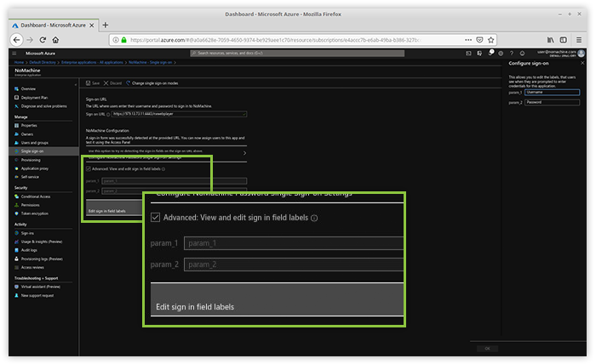
Task: Close the Dashboard - Microsoft Azure tab
Action: click(x=92, y=26)
